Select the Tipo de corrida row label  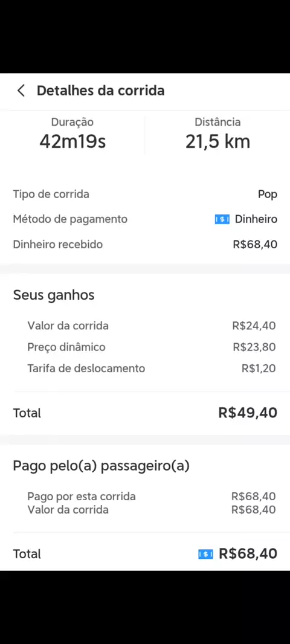click(51, 194)
